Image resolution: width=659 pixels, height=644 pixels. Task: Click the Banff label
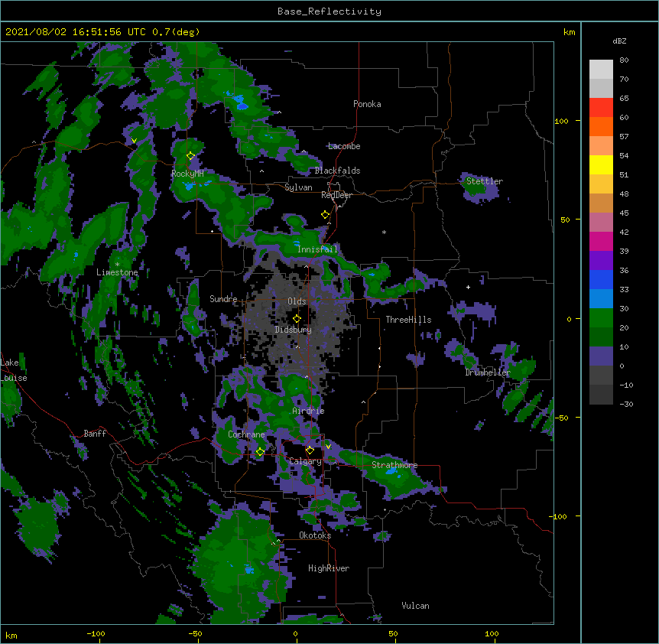click(x=95, y=434)
